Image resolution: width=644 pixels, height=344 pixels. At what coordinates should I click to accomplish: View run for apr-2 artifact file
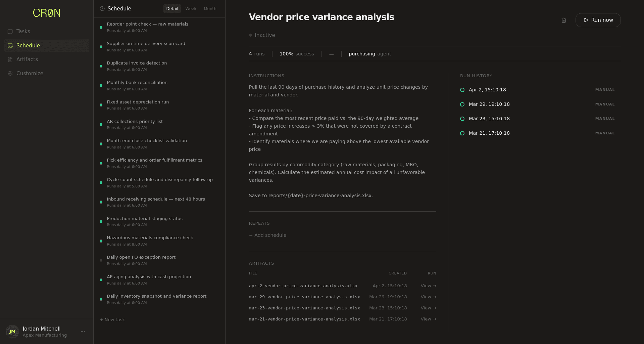click(x=429, y=286)
